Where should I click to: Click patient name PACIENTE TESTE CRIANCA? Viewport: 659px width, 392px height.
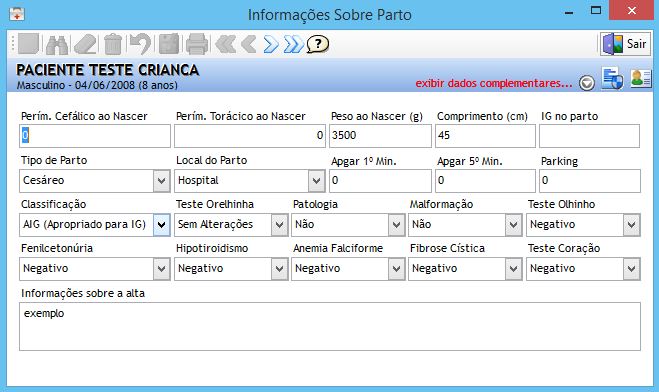click(x=108, y=70)
